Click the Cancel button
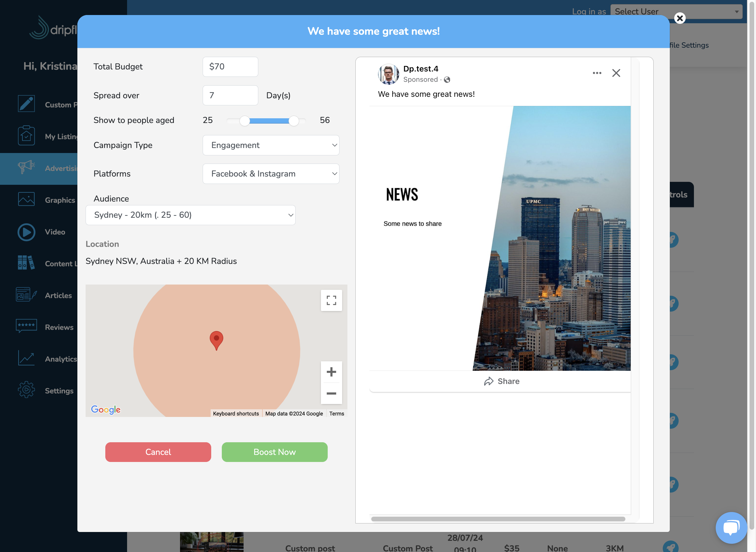Viewport: 756px width, 552px height. 158,452
